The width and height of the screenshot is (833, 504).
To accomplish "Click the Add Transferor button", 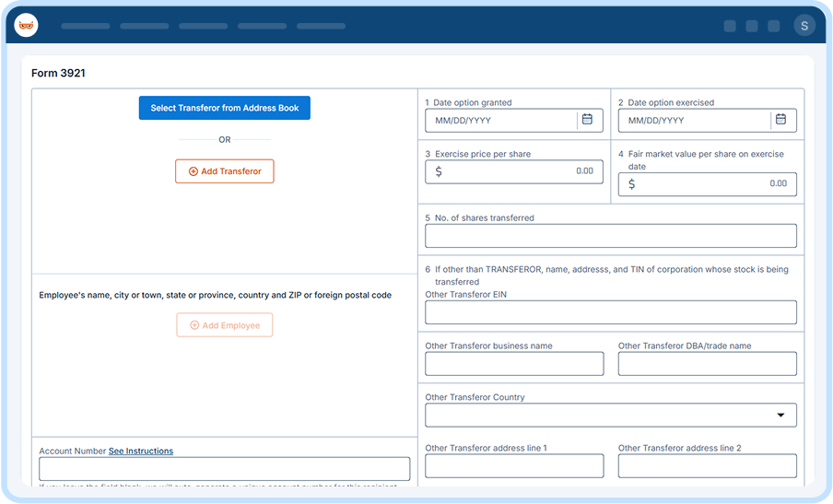I will [x=225, y=171].
